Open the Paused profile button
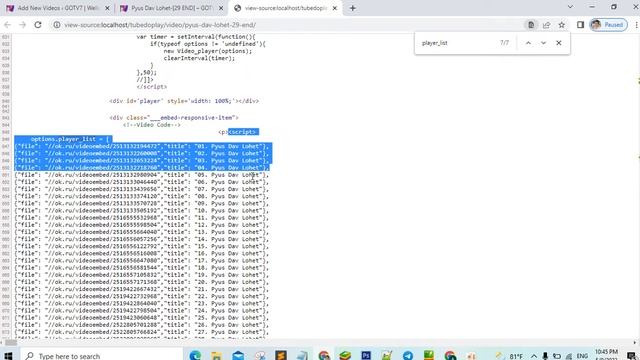Viewport: 640px width, 360px height. (x=609, y=25)
